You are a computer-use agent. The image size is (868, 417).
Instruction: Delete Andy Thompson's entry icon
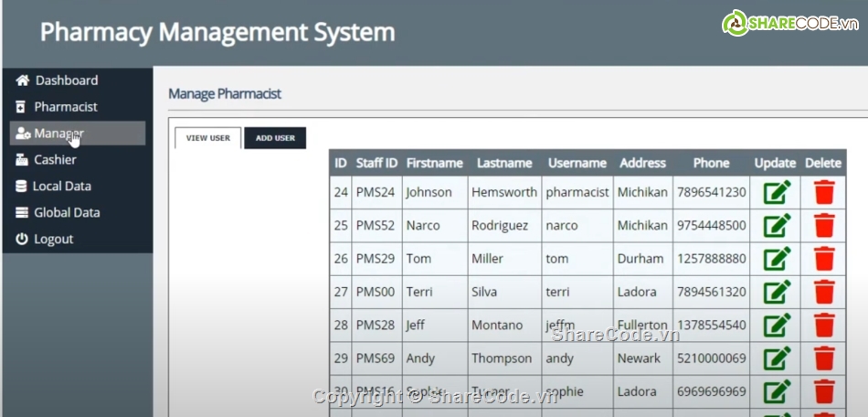(x=824, y=358)
